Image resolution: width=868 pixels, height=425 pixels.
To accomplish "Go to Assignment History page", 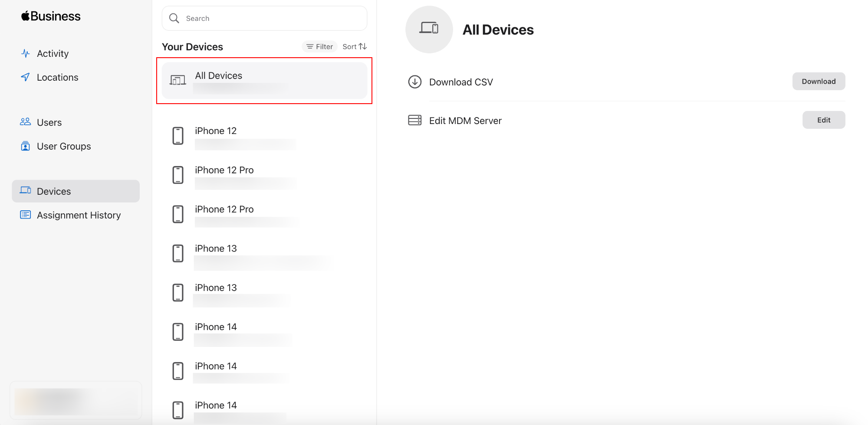I will [79, 215].
